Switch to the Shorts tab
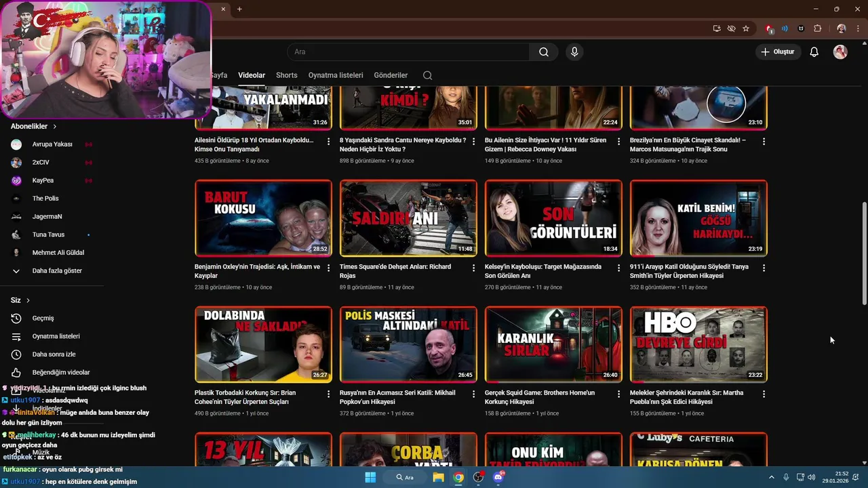 pyautogui.click(x=286, y=75)
